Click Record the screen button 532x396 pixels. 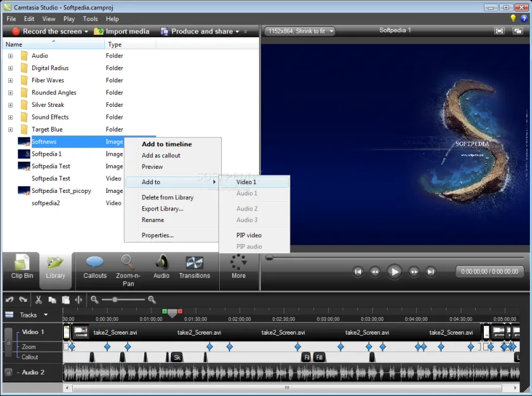[x=49, y=32]
